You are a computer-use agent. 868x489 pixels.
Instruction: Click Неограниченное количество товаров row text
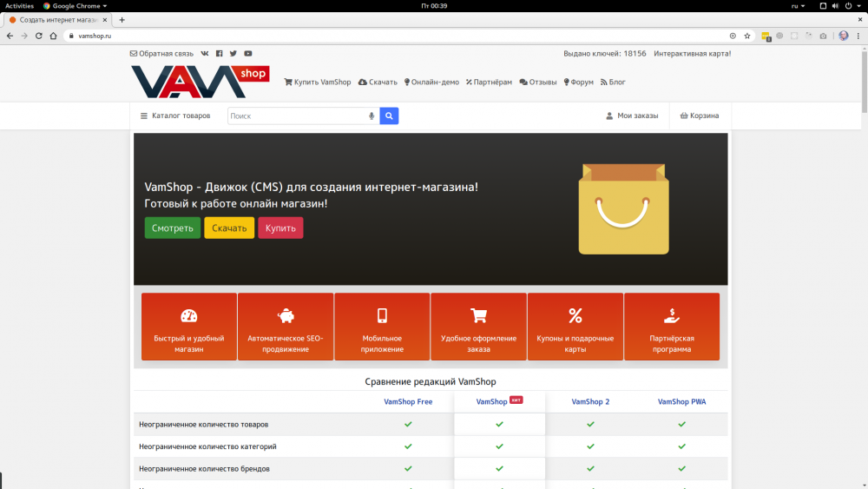coord(204,424)
